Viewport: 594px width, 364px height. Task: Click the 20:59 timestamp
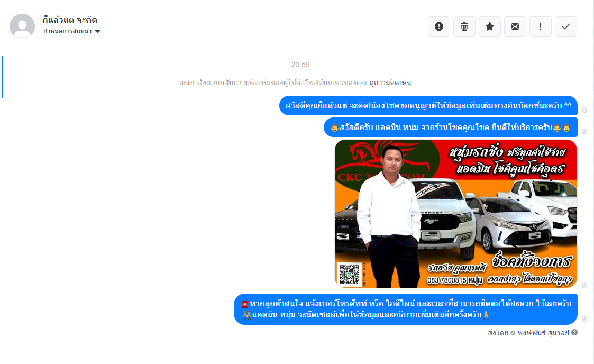click(300, 65)
